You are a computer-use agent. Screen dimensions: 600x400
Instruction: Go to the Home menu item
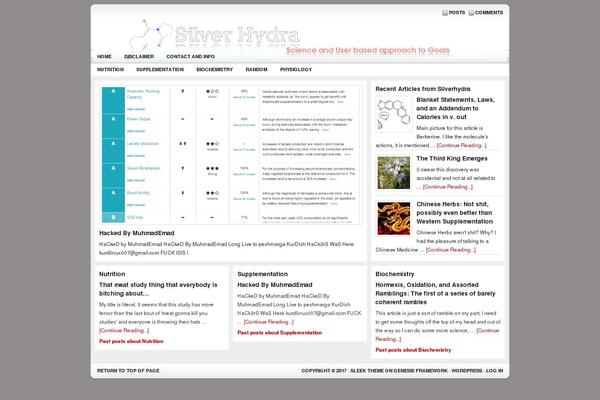tap(104, 57)
